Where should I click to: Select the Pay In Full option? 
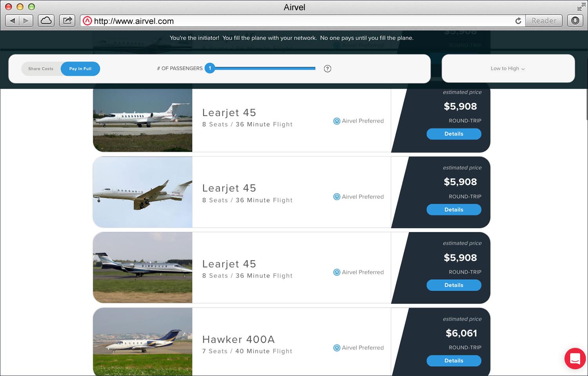[x=80, y=69]
